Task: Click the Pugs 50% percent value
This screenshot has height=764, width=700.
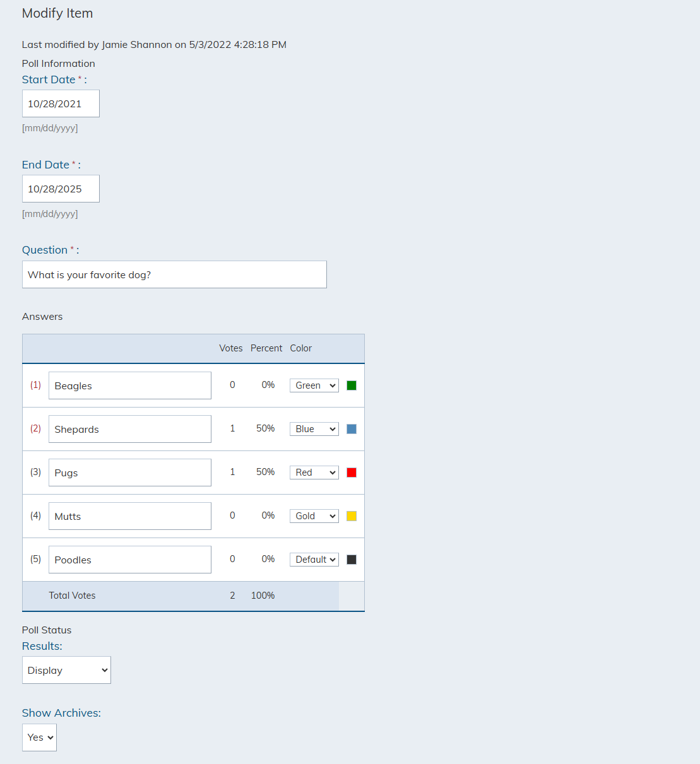Action: [265, 472]
